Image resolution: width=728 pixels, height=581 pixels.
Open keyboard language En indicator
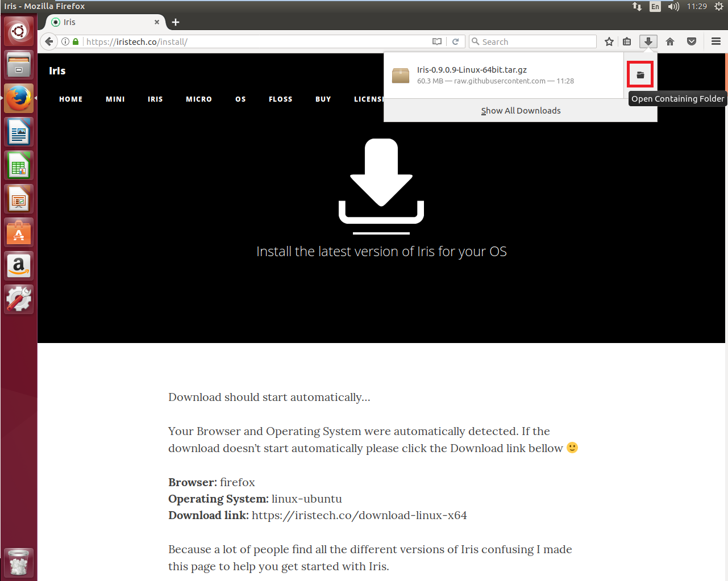point(655,6)
